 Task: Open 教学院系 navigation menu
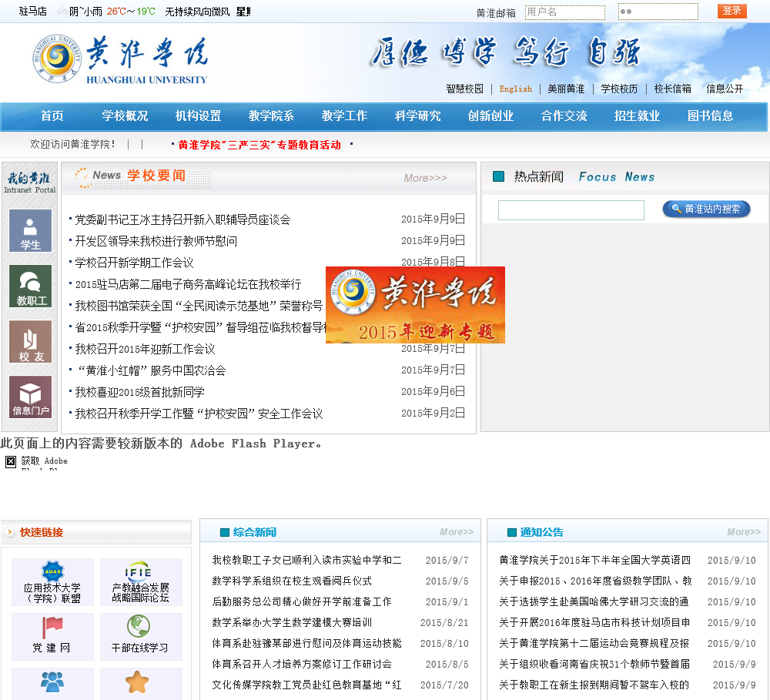pyautogui.click(x=271, y=116)
